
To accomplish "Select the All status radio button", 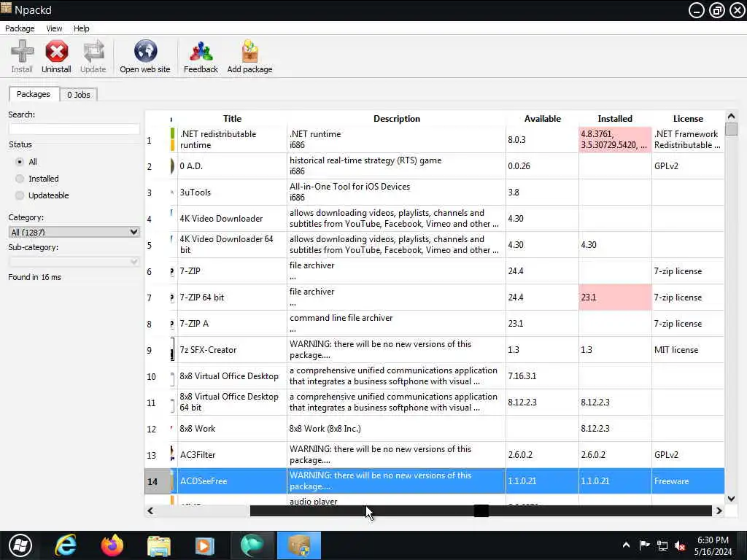I will pos(20,162).
